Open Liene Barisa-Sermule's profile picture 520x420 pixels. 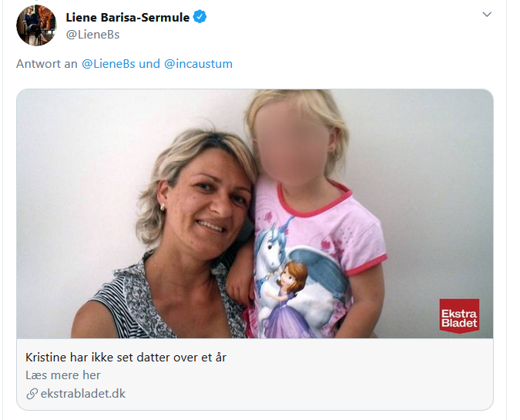pos(36,25)
